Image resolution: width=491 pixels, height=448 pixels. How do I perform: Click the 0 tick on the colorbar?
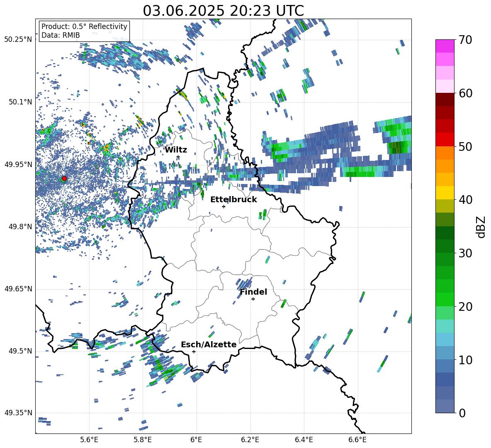(462, 413)
